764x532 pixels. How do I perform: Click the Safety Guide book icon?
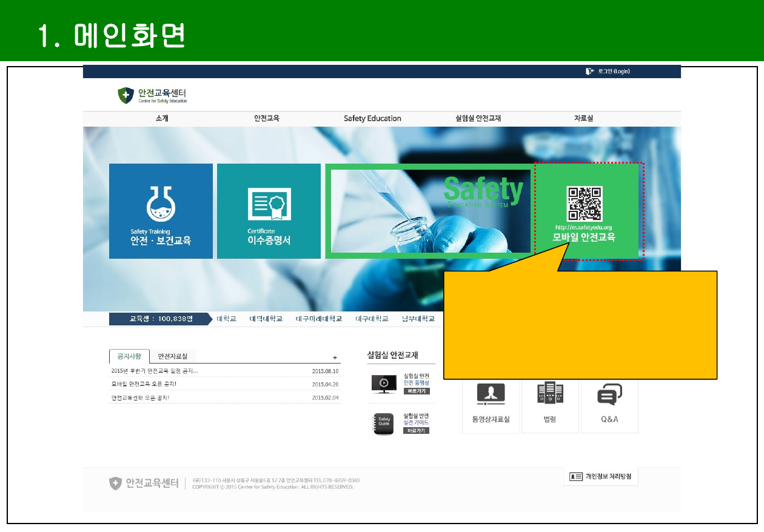[384, 423]
